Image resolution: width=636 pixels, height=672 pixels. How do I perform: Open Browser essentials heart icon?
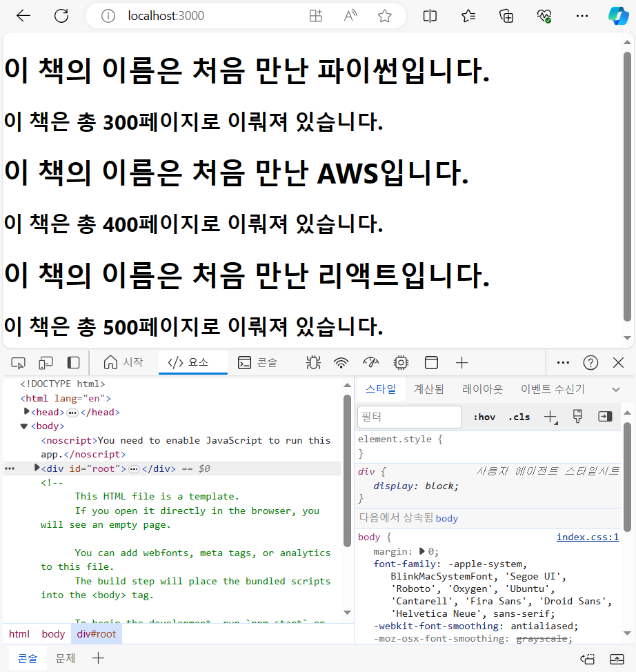point(544,16)
